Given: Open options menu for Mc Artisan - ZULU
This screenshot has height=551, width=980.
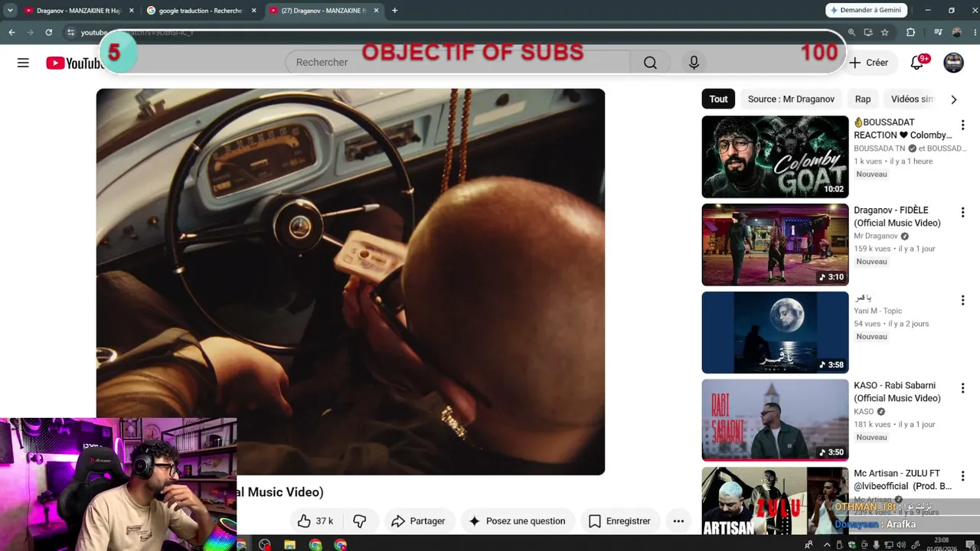Looking at the screenshot, I should (x=962, y=476).
